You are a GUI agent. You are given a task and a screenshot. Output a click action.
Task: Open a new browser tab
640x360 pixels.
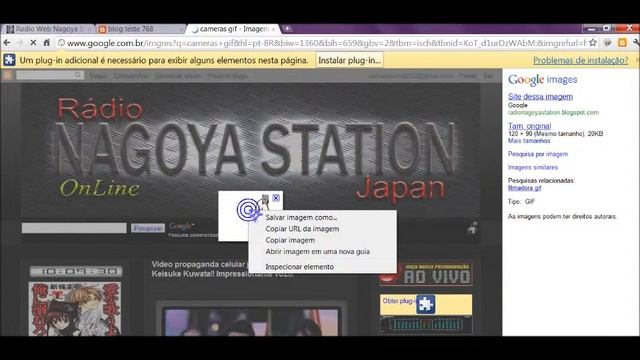point(287,29)
